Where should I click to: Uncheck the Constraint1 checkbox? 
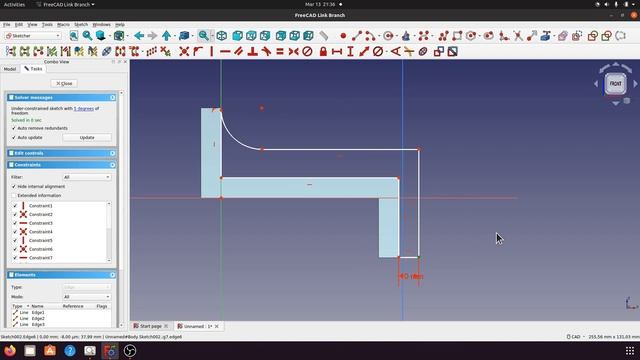coord(15,206)
